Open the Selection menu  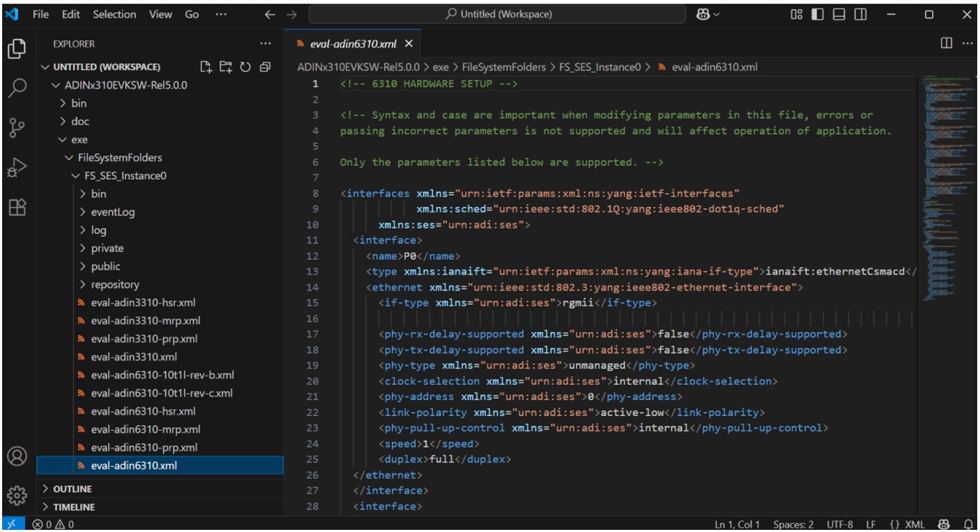click(x=115, y=14)
